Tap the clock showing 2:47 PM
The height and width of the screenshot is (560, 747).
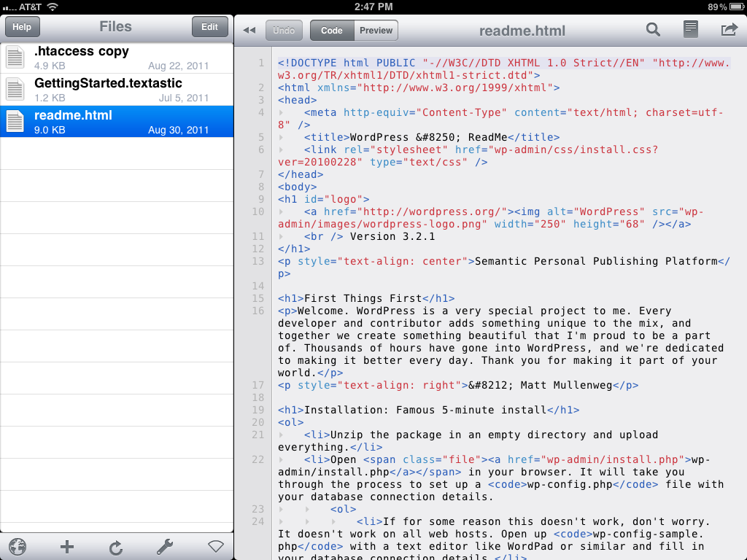tap(373, 7)
